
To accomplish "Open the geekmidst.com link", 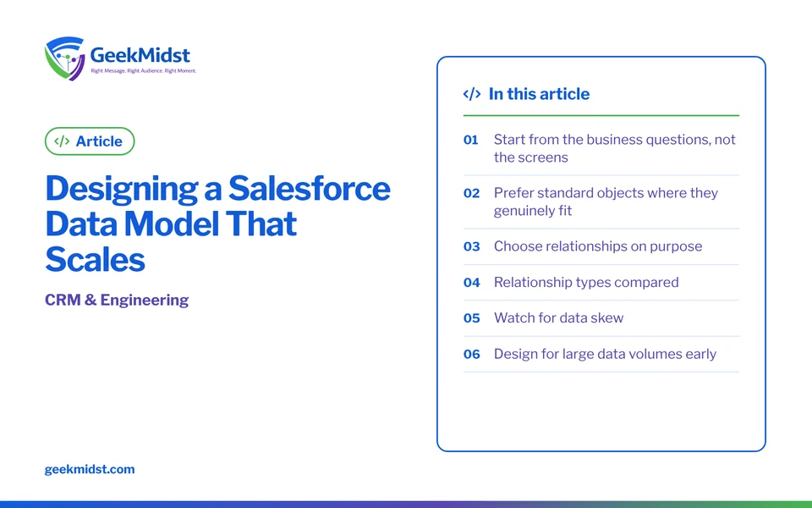I will point(90,469).
